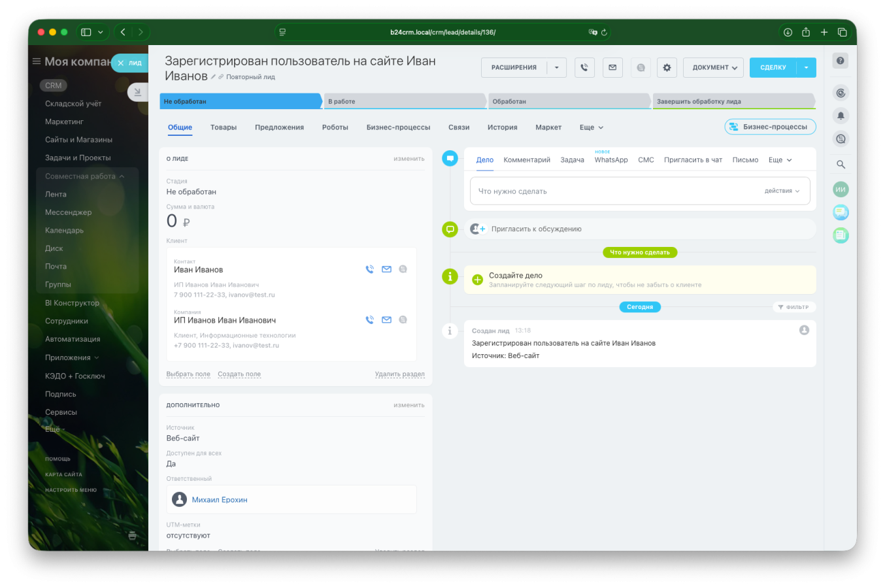Image resolution: width=885 pixels, height=588 pixels.
Task: Switch to the Товары tab
Action: [x=224, y=127]
